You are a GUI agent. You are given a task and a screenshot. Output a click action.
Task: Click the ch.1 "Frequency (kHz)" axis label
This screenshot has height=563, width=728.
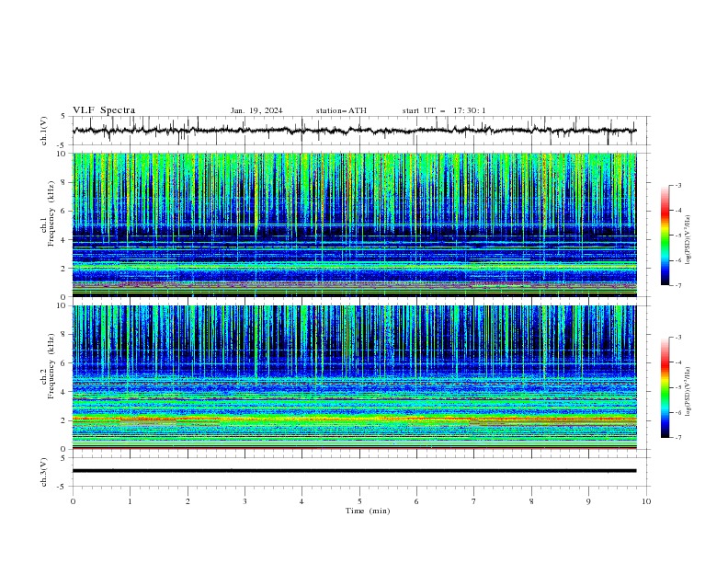[51, 212]
